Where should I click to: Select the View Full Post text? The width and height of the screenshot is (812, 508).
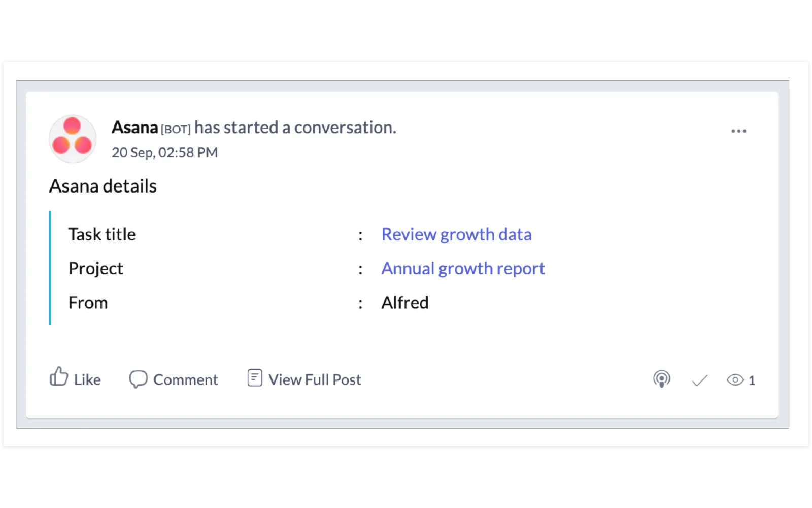[315, 379]
